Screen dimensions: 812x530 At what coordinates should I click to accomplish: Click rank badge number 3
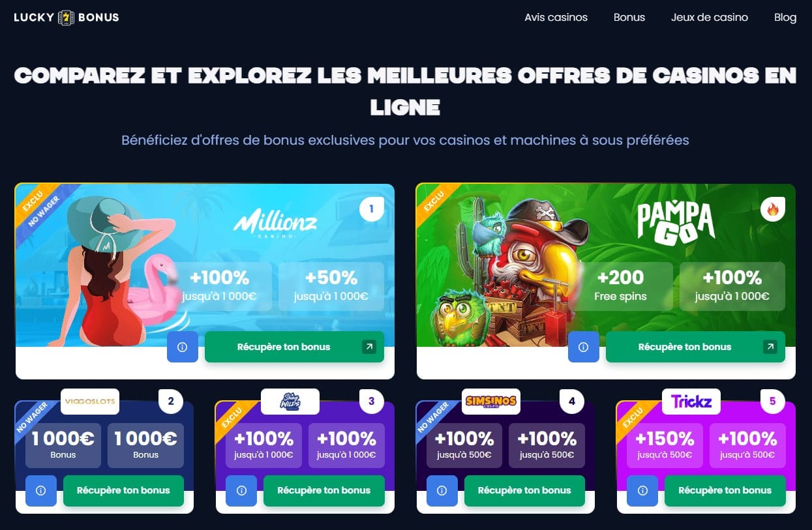372,402
